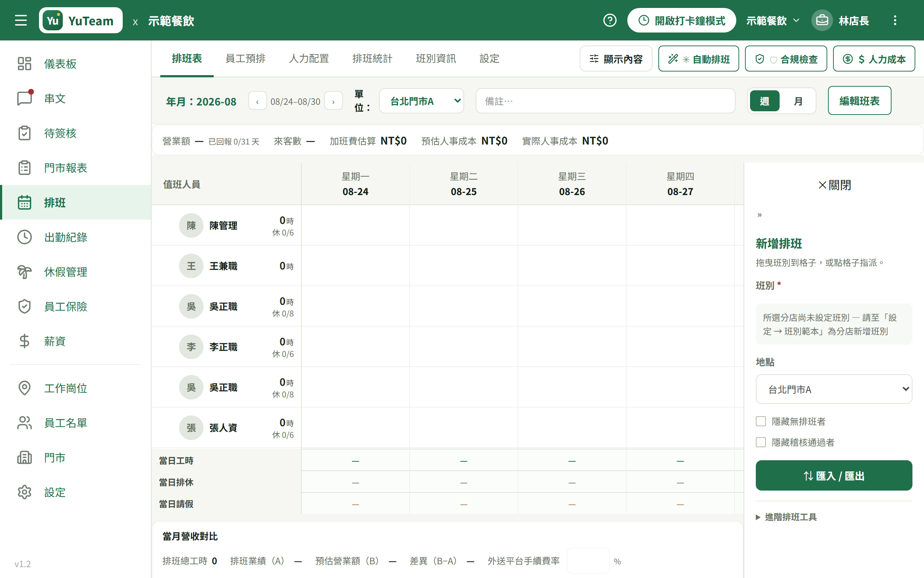
Task: Click the 出勤紀錄 clock icon
Action: [25, 237]
